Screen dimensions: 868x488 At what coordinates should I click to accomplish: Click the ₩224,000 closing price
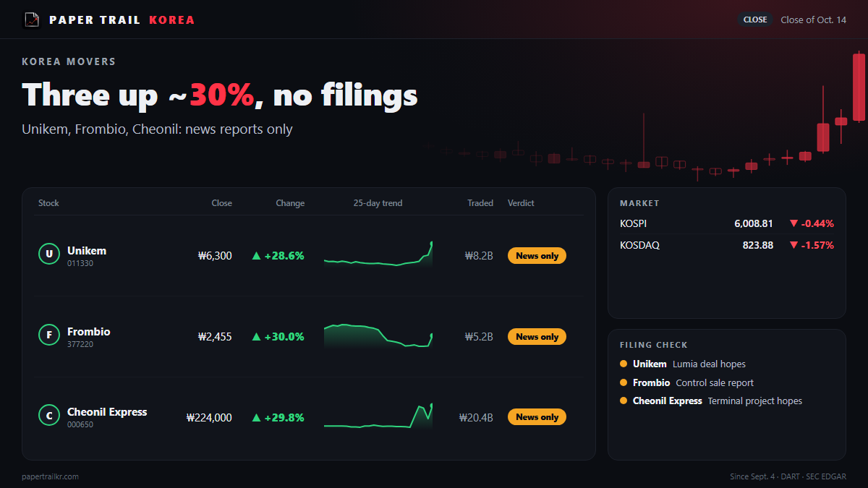pos(209,418)
